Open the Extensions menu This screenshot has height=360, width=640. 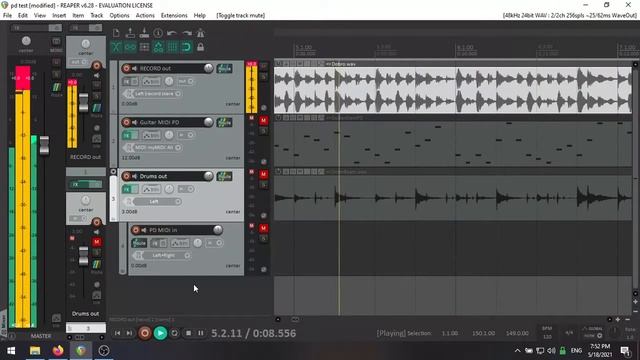point(174,16)
